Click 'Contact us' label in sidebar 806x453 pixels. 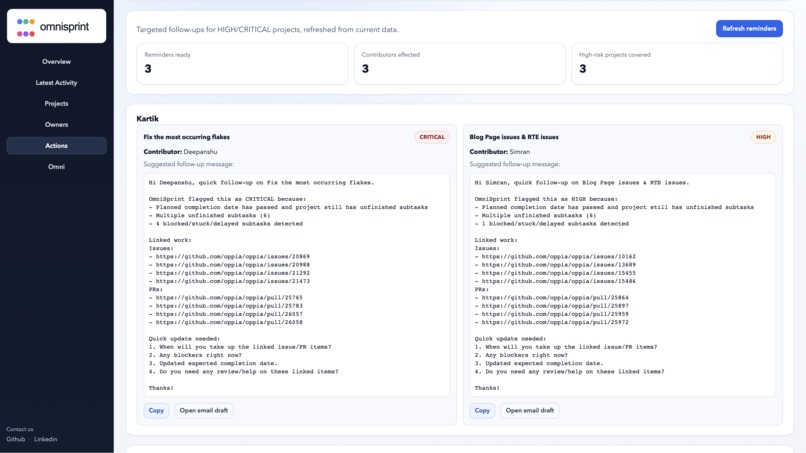tap(20, 429)
